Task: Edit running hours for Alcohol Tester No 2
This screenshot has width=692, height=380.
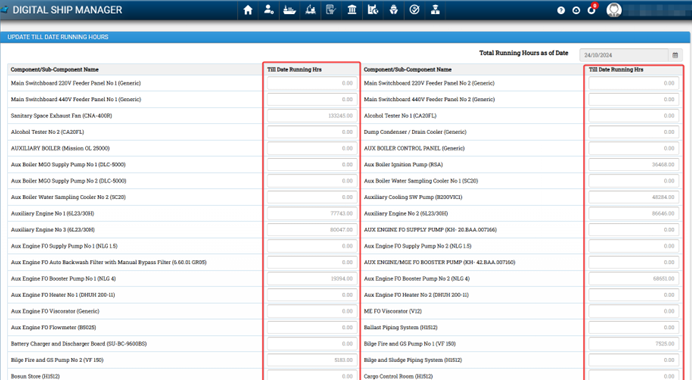Action: (312, 132)
